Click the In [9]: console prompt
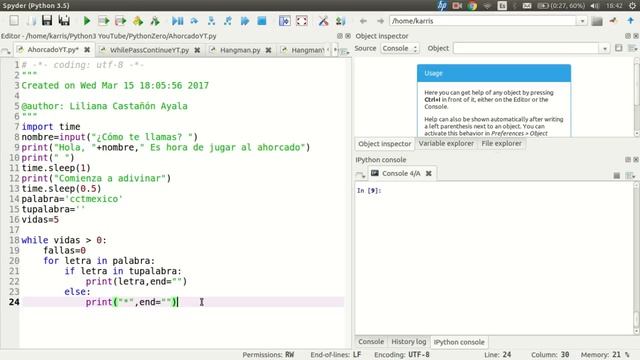 tap(369, 191)
